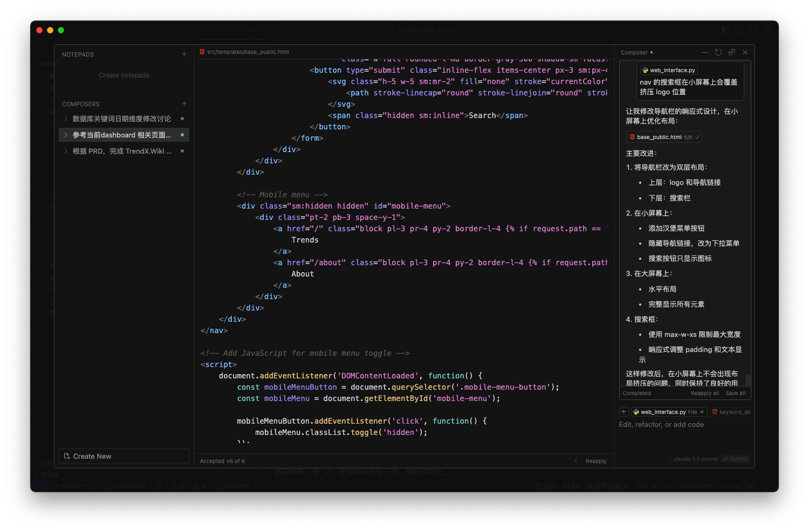Click the Create New button

click(x=124, y=456)
